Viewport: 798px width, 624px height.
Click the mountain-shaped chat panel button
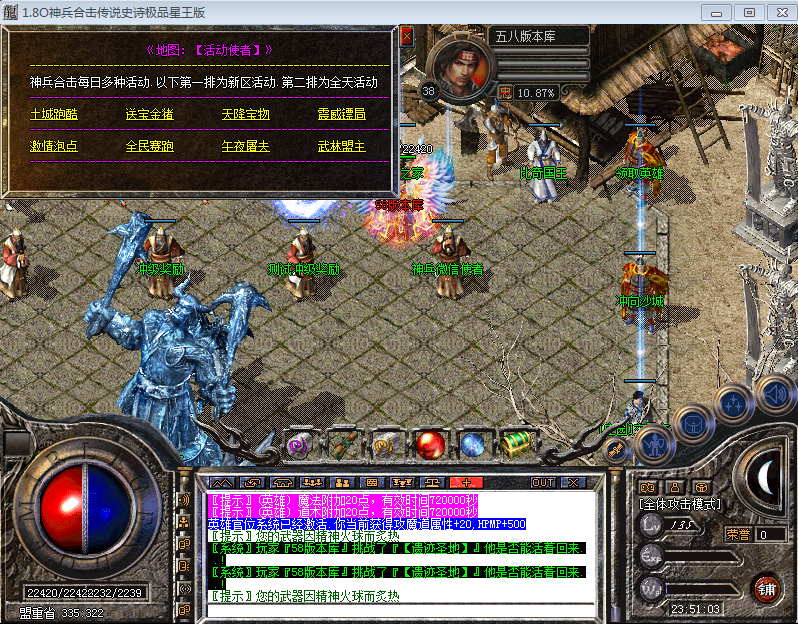(x=222, y=482)
